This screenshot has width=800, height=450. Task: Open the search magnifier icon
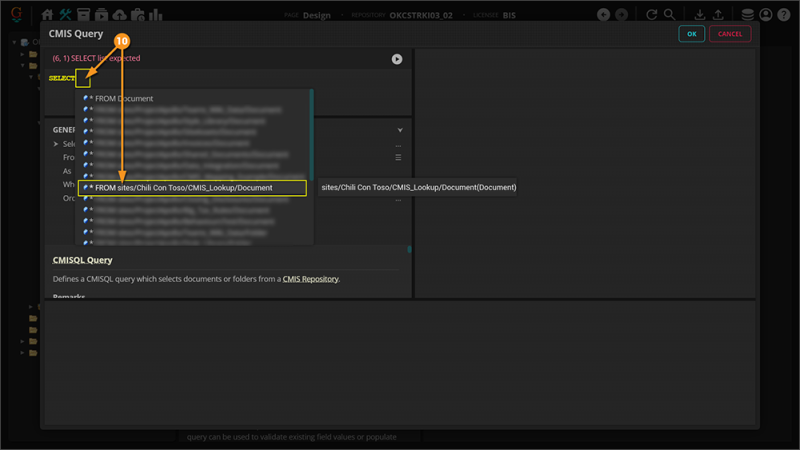(669, 15)
